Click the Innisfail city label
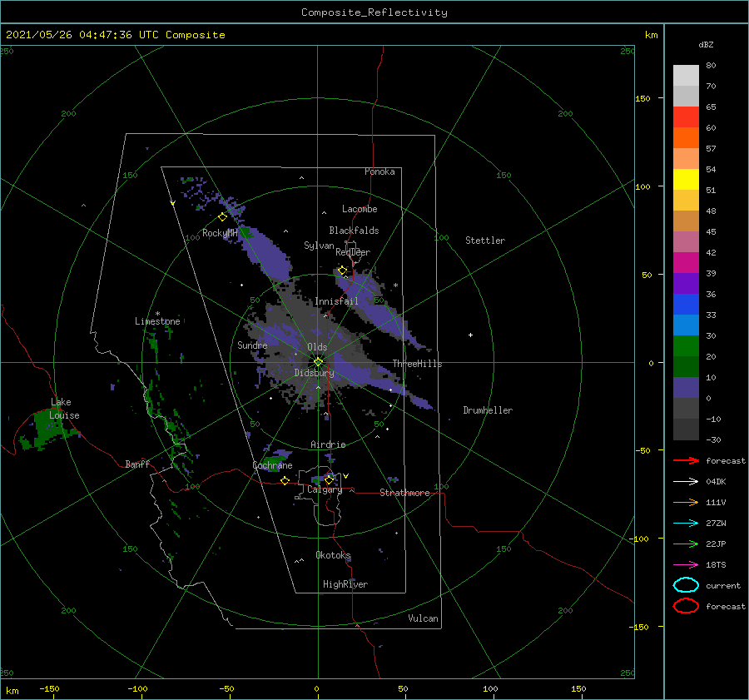The image size is (749, 700). (x=336, y=301)
